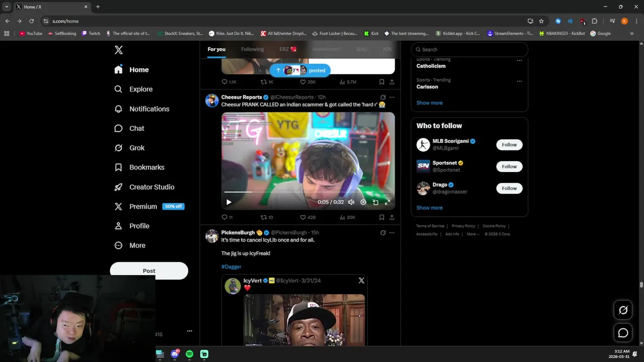Screen dimensions: 644x362
Task: Show more accounts to follow
Action: click(430, 208)
